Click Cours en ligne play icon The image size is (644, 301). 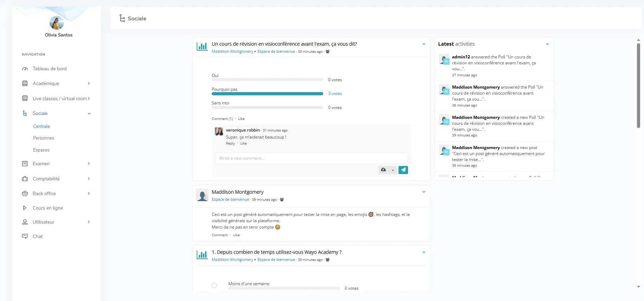tap(25, 208)
